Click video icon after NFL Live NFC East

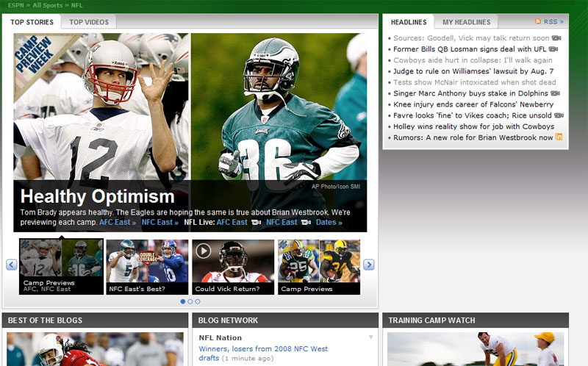click(x=306, y=223)
